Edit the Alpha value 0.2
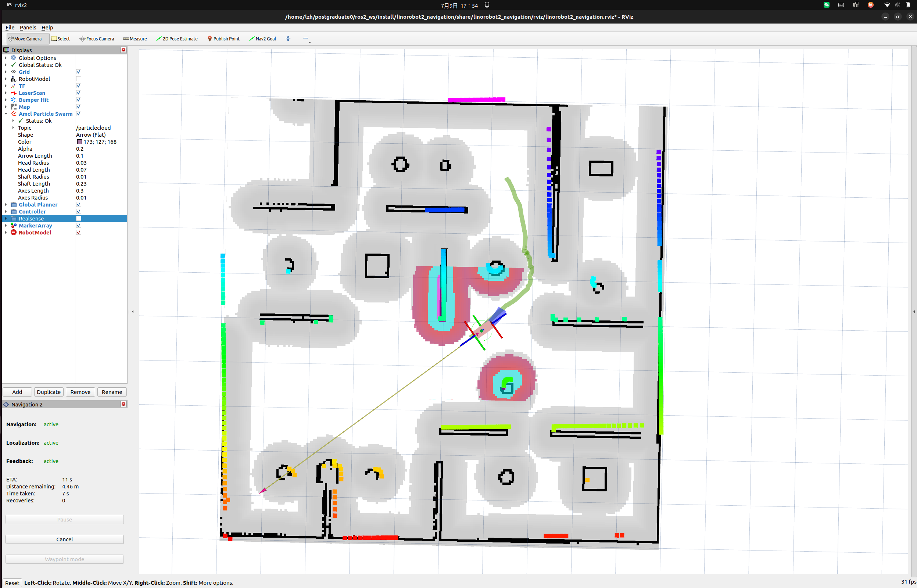The image size is (917, 588). point(101,149)
